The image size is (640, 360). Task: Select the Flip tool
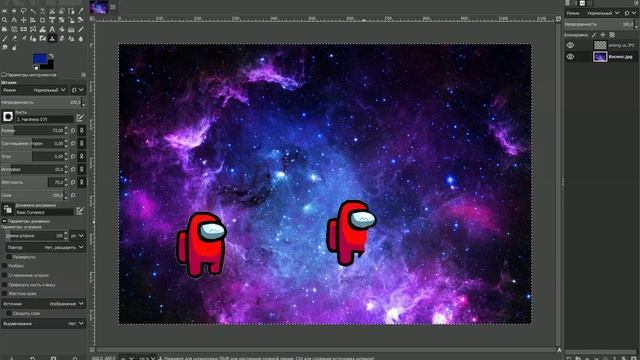pos(23,29)
